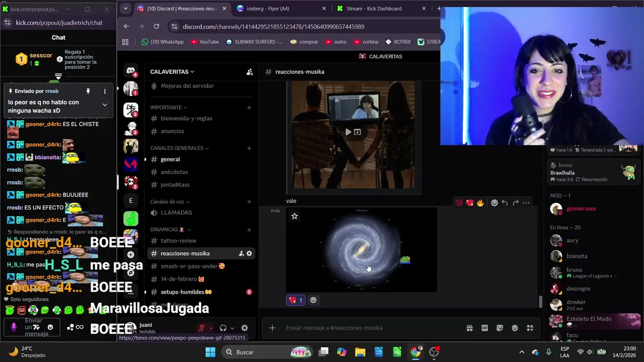
Task: Open the WhatsApp bookmark
Action: [162, 42]
